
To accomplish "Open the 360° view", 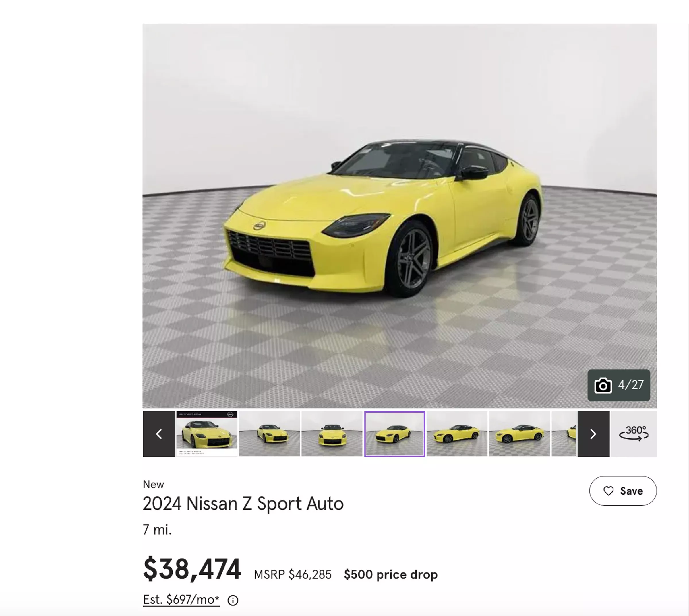I will [x=634, y=434].
